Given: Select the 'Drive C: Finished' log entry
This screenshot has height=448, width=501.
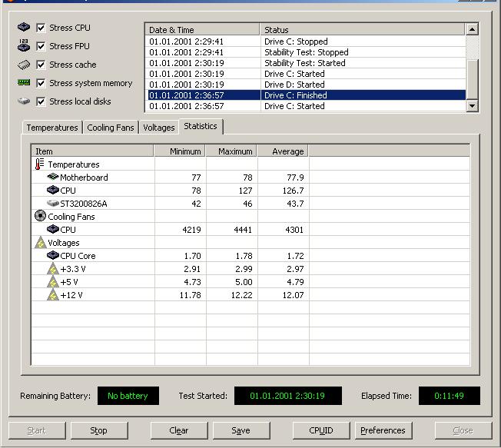Looking at the screenshot, I should click(x=306, y=95).
